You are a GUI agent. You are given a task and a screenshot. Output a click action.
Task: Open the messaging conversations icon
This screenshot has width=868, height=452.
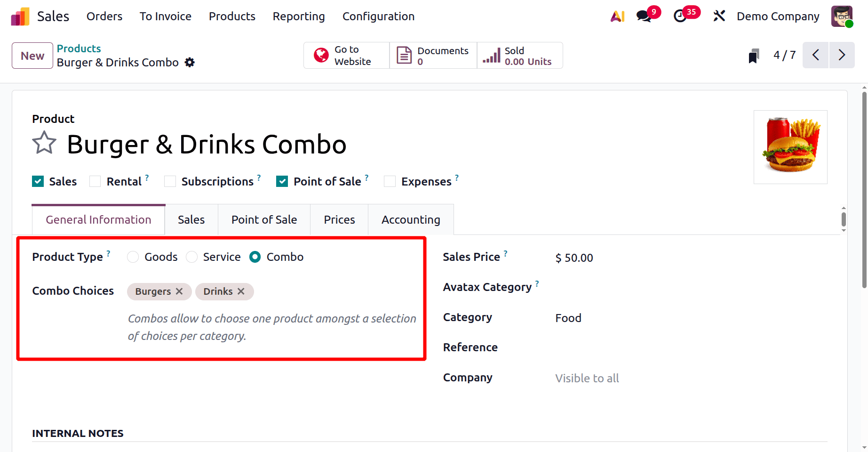tap(643, 16)
